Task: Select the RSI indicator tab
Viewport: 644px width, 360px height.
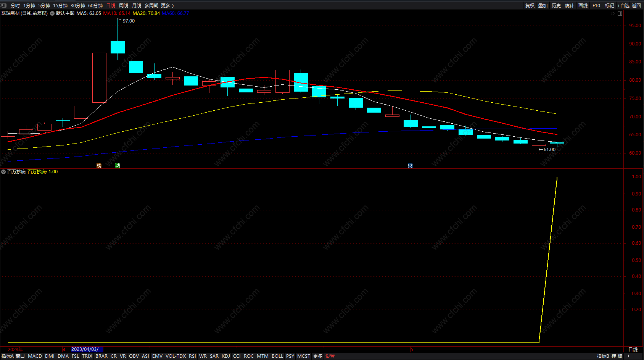Action: (192, 356)
